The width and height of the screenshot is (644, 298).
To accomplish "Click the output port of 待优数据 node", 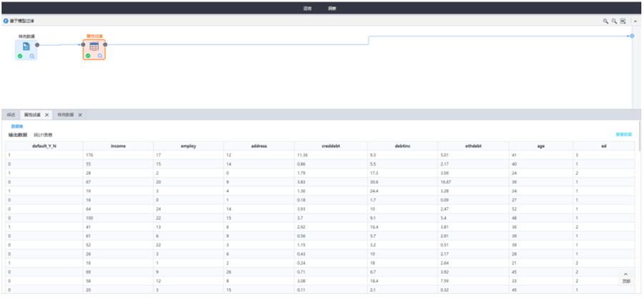I will click(37, 44).
